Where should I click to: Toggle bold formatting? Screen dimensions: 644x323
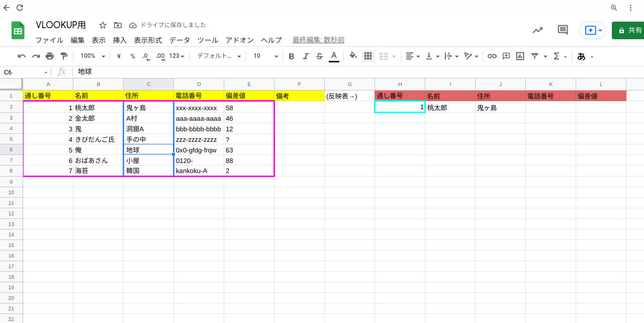tap(292, 56)
